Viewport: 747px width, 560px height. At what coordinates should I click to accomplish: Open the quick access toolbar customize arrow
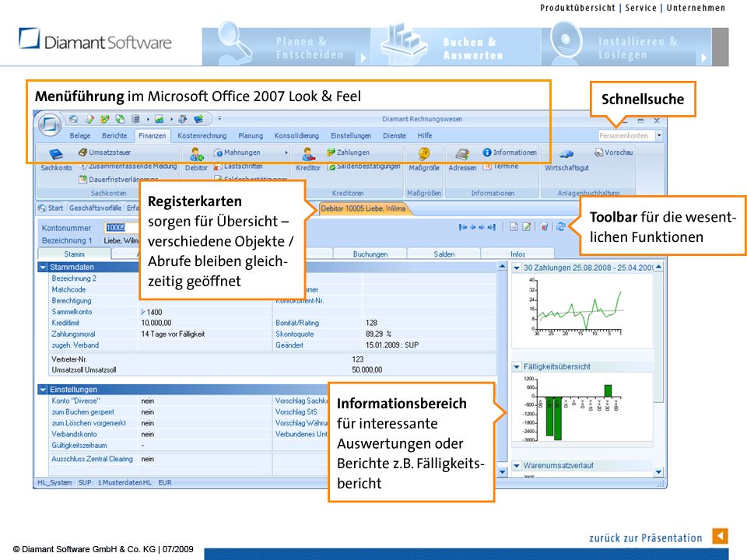(x=219, y=118)
